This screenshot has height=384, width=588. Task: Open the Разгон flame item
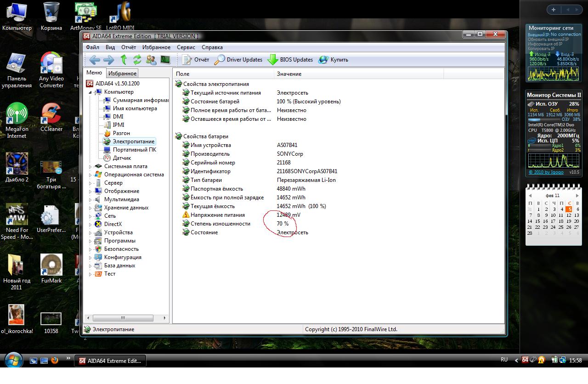coord(121,133)
